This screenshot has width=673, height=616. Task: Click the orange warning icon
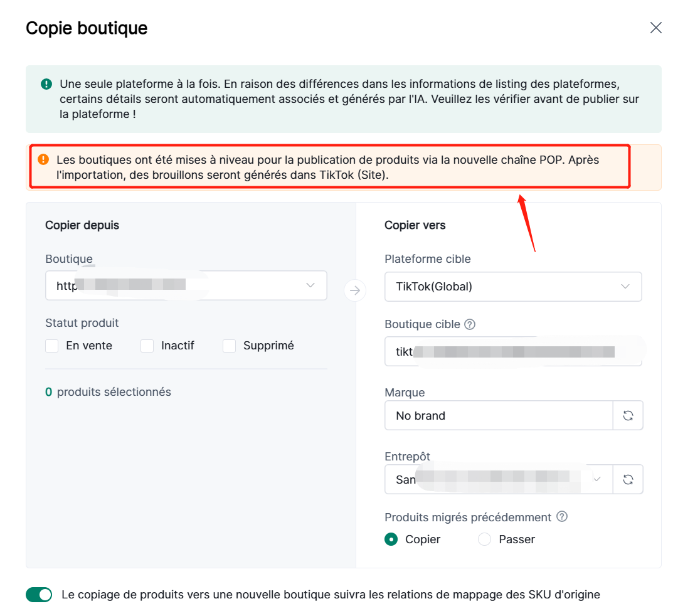(43, 159)
